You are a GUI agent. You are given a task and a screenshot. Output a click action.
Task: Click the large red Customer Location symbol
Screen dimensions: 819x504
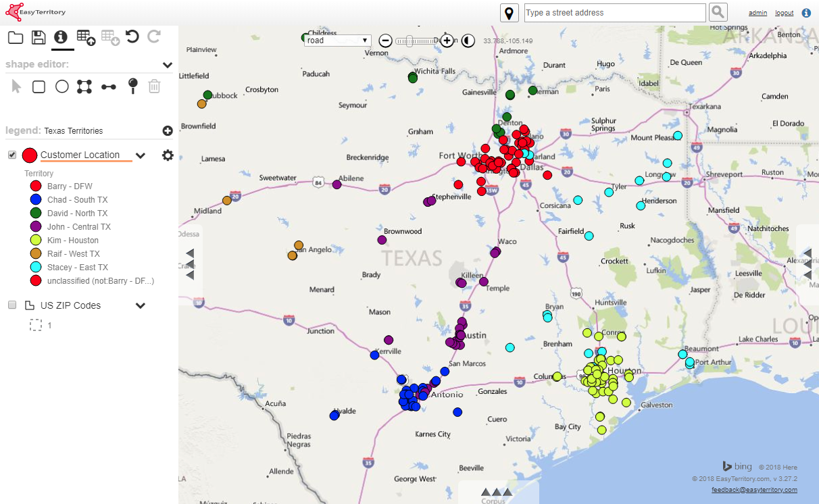(30, 156)
